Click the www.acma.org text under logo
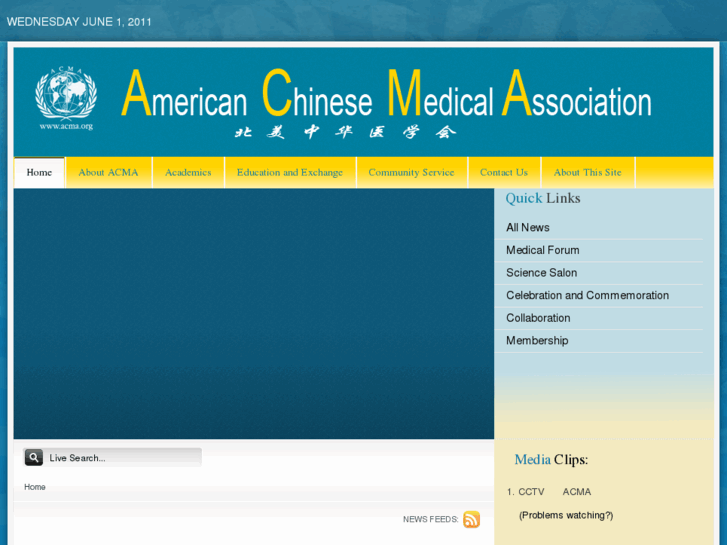 (x=66, y=126)
